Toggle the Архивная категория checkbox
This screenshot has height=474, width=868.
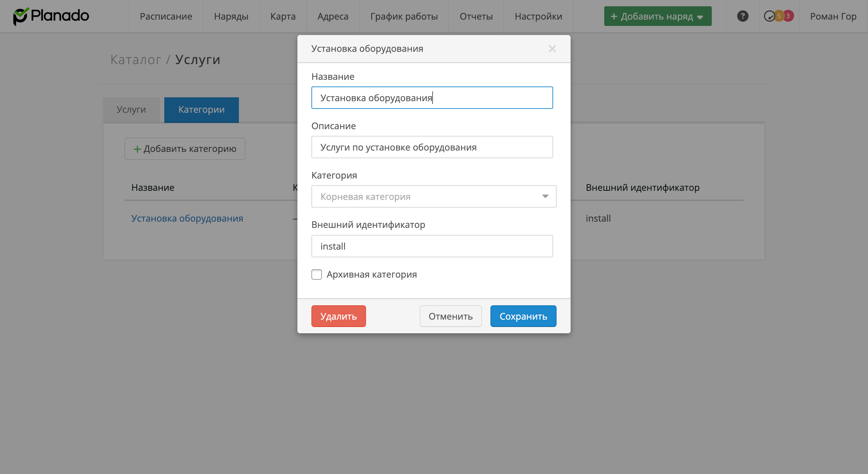(x=317, y=274)
